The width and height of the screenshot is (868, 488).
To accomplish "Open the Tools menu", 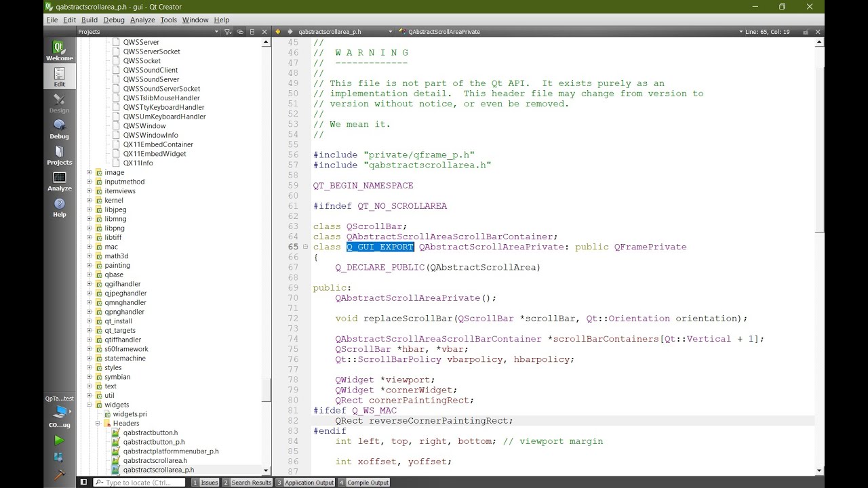I will 169,20.
